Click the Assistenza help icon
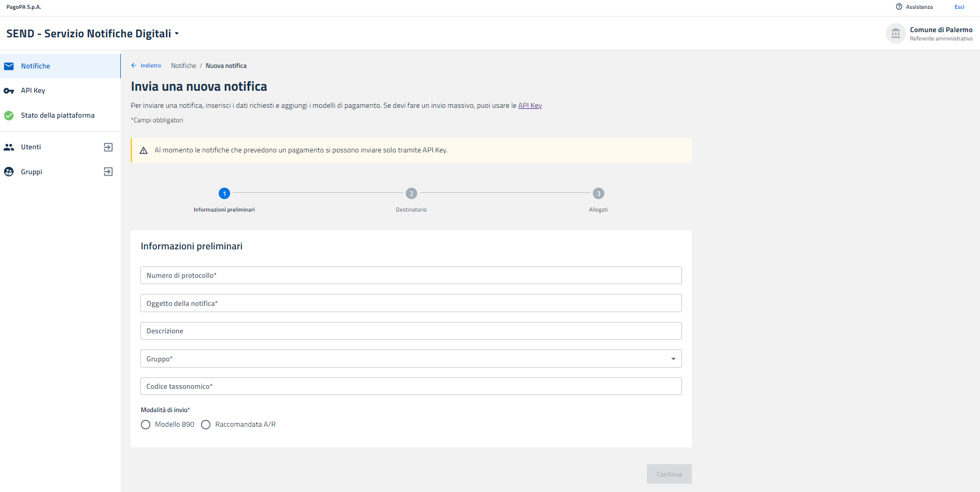This screenshot has height=492, width=980. pos(899,7)
